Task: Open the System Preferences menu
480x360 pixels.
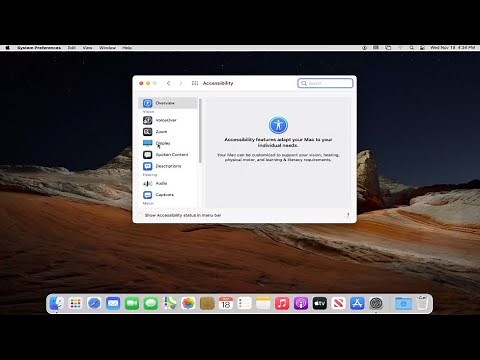Action: 39,48
